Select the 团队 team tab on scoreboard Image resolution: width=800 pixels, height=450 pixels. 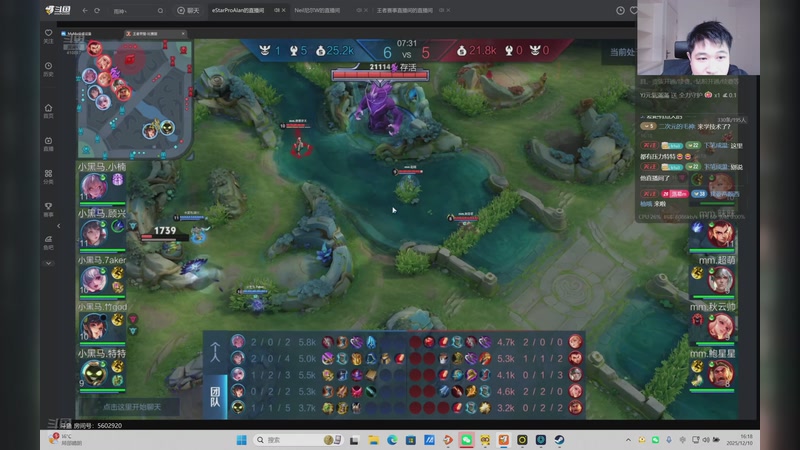coord(215,397)
